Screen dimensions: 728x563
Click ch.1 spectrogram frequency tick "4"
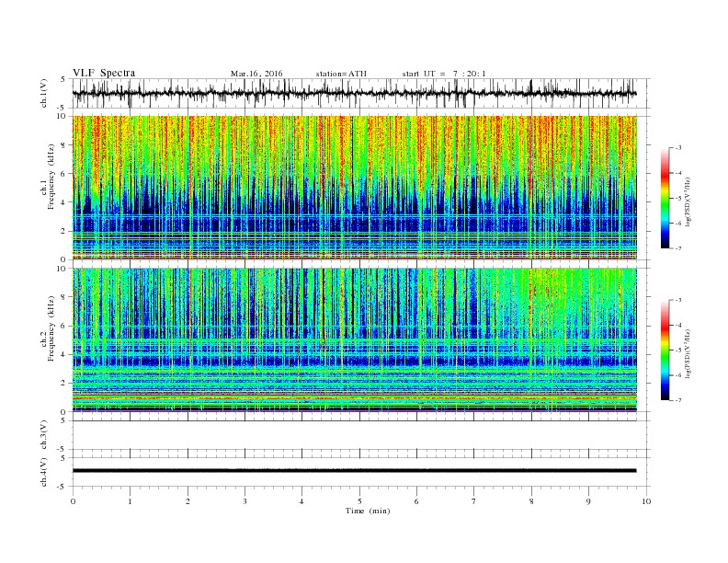(64, 202)
